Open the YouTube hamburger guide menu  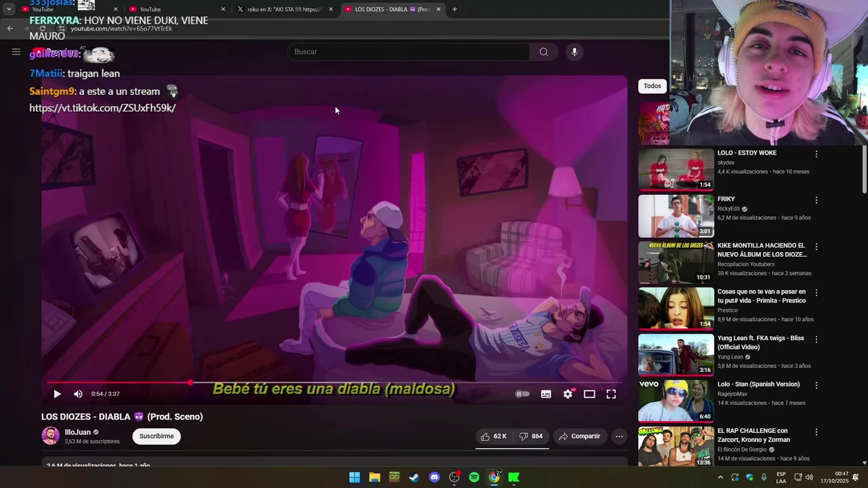point(16,52)
